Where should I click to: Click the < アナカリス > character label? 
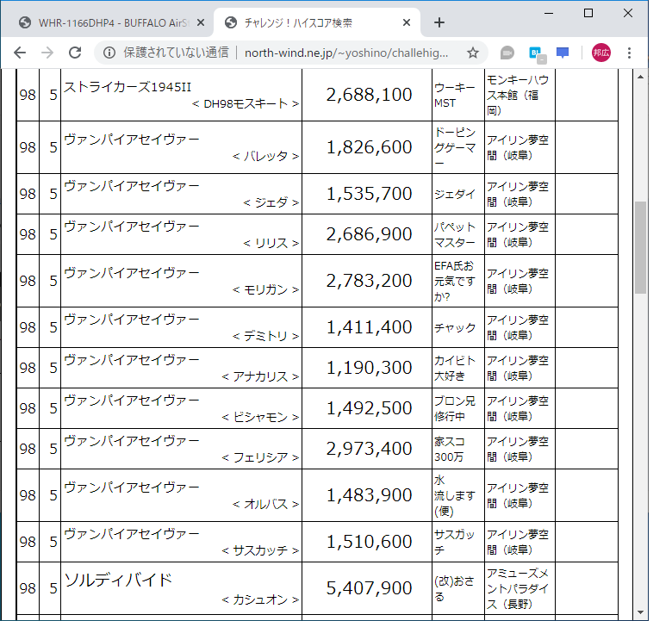click(260, 376)
